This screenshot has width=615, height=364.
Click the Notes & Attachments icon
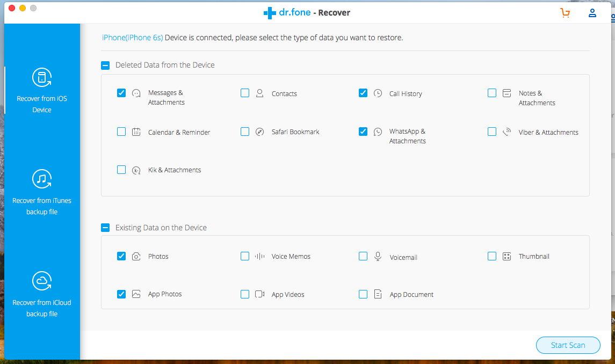(507, 93)
